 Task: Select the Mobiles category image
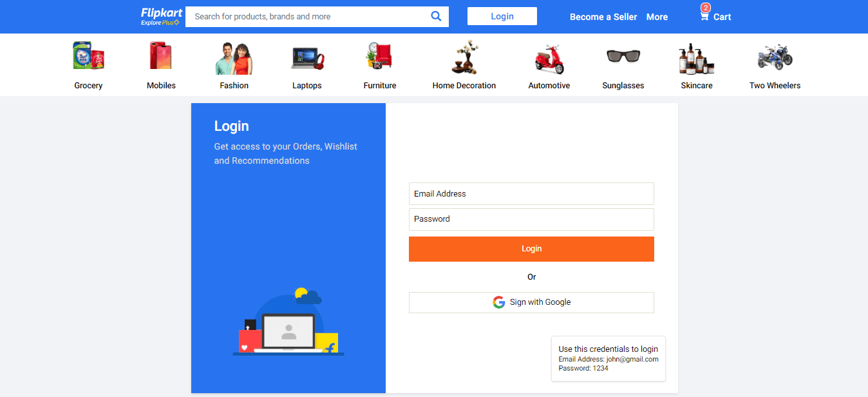point(161,56)
